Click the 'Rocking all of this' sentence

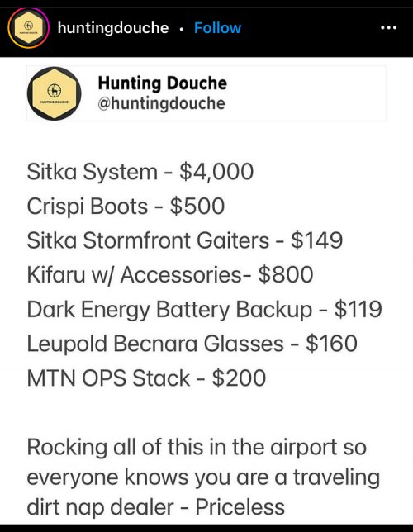(203, 477)
